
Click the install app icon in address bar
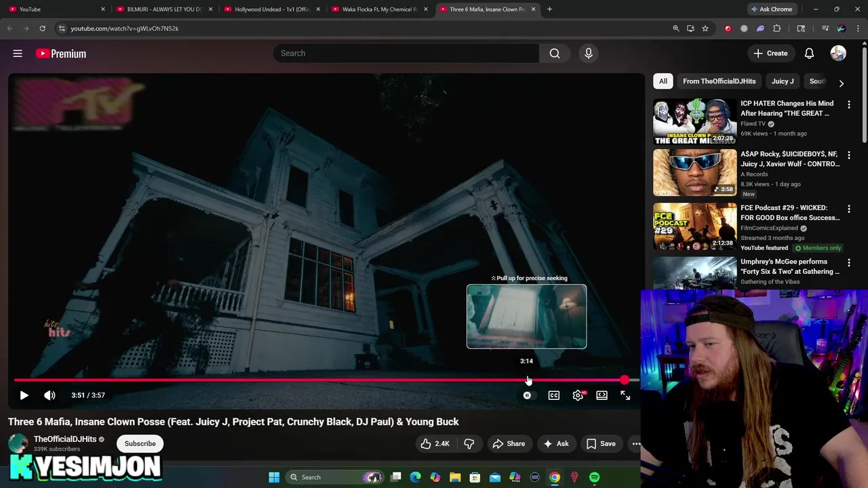(690, 28)
